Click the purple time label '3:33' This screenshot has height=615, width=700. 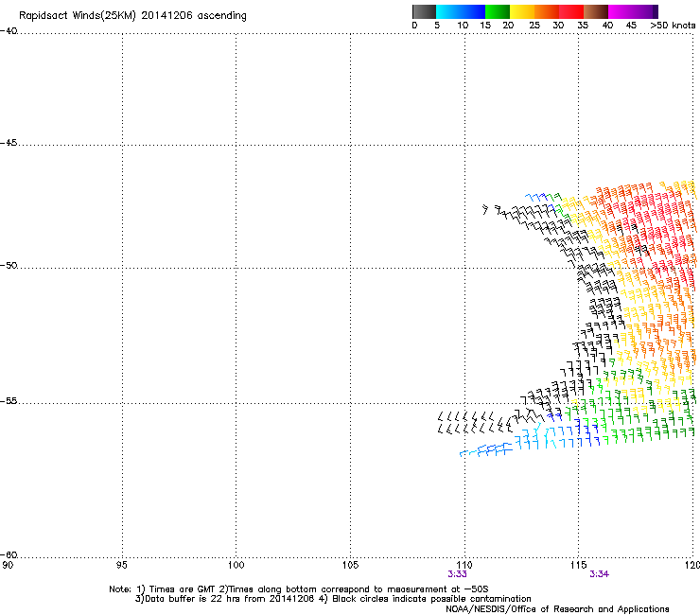tap(457, 574)
